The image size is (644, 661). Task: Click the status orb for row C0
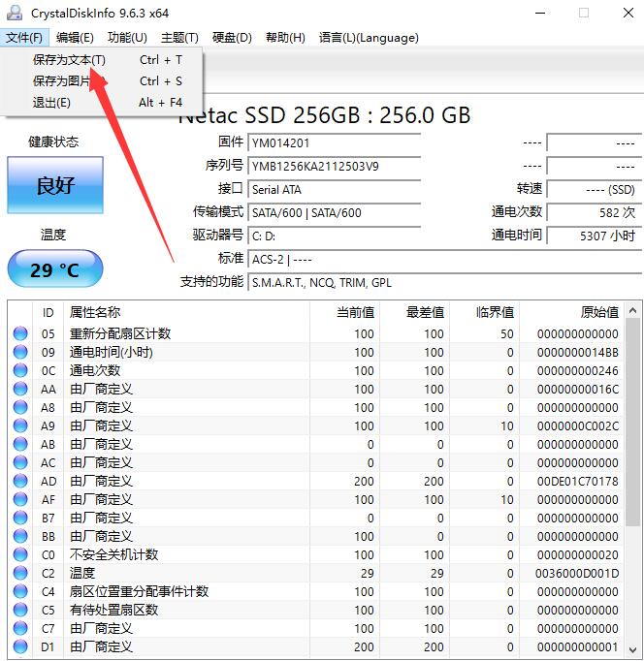(20, 554)
